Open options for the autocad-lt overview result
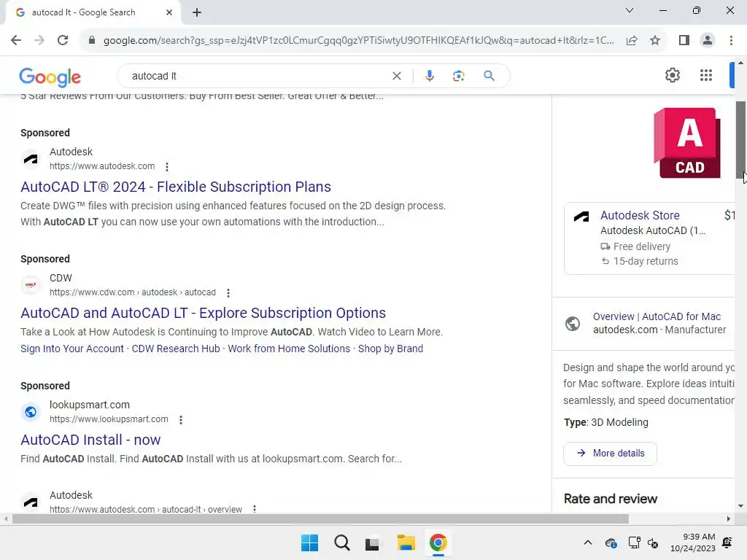This screenshot has width=747, height=560. pos(255,509)
